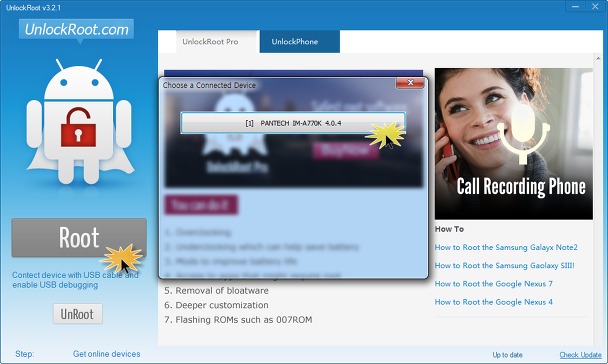Click the Up to date status text
The image size is (608, 364).
coord(507,355)
